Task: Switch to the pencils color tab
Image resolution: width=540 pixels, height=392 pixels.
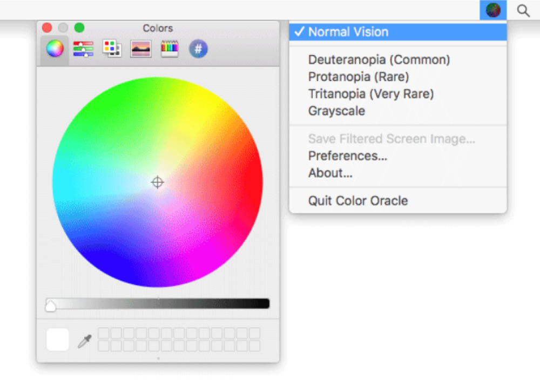Action: (x=170, y=49)
